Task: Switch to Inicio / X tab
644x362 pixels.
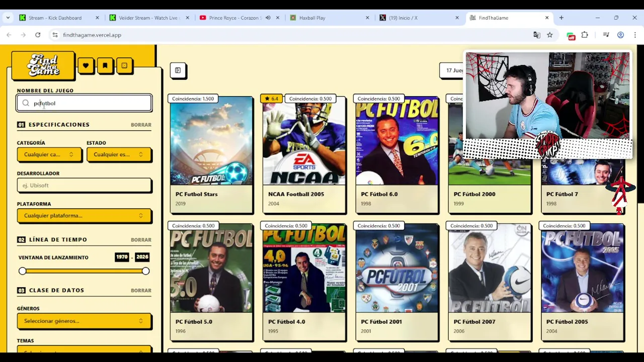Action: pos(419,18)
